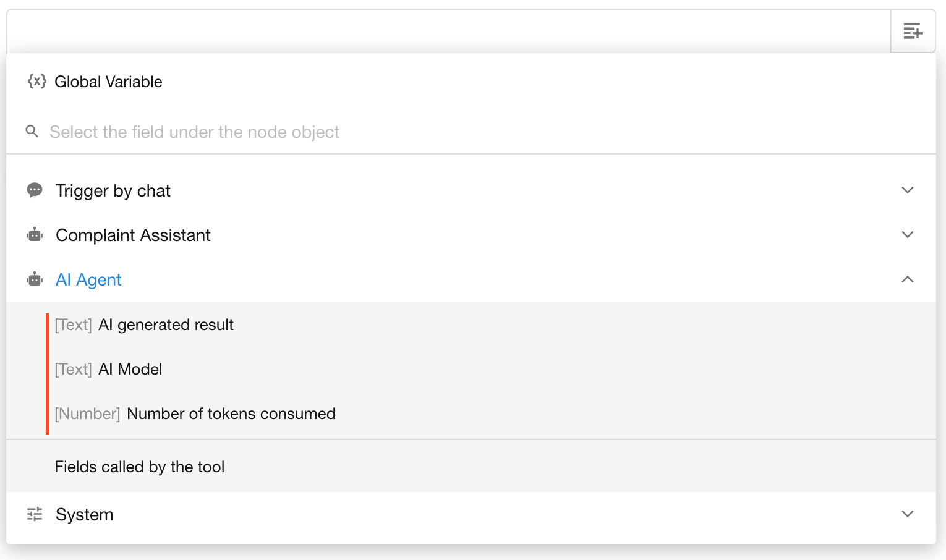Click the add field icon button at top right
The width and height of the screenshot is (946, 560).
pos(913,31)
